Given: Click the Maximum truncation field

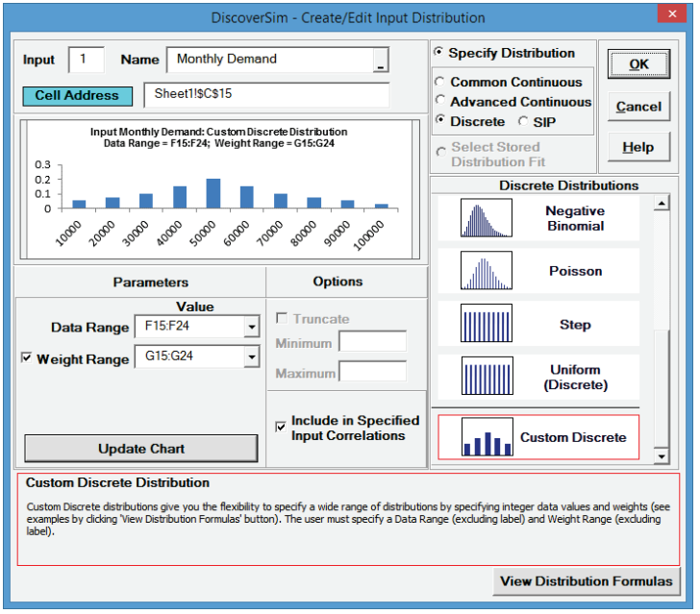Looking at the screenshot, I should [x=372, y=371].
